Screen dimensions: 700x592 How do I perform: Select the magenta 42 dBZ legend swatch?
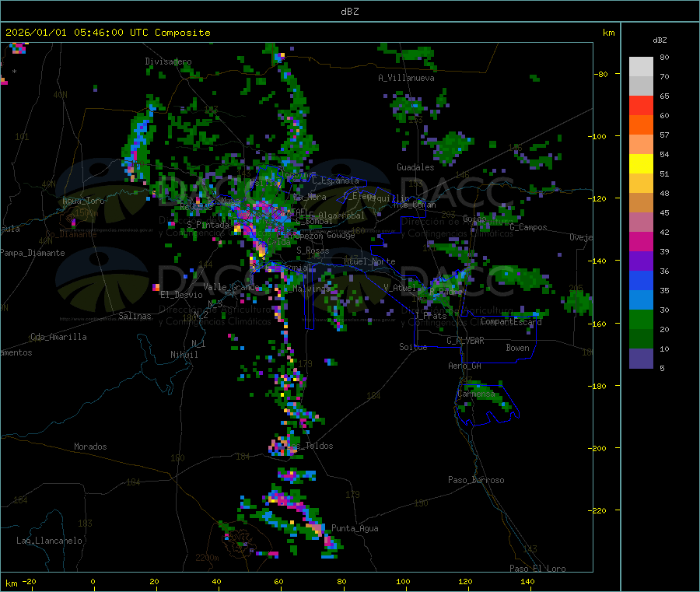tap(641, 241)
